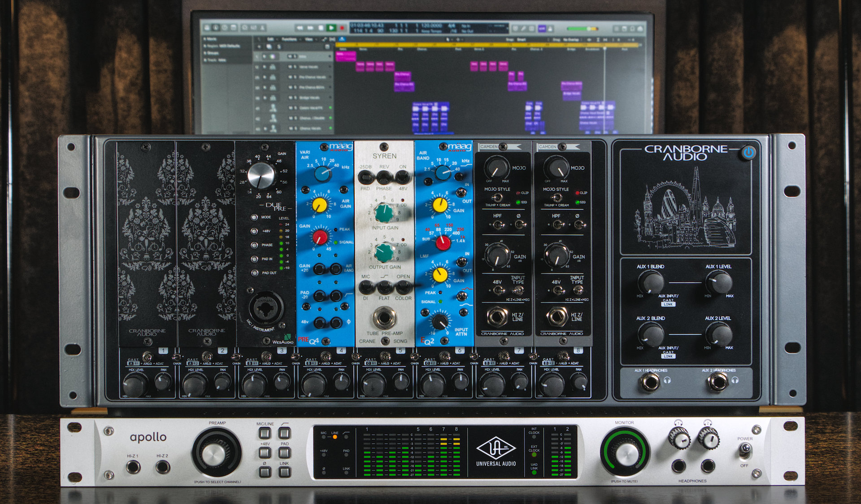Select the Bridge Vocals track header
The height and width of the screenshot is (504, 861).
pos(294,98)
